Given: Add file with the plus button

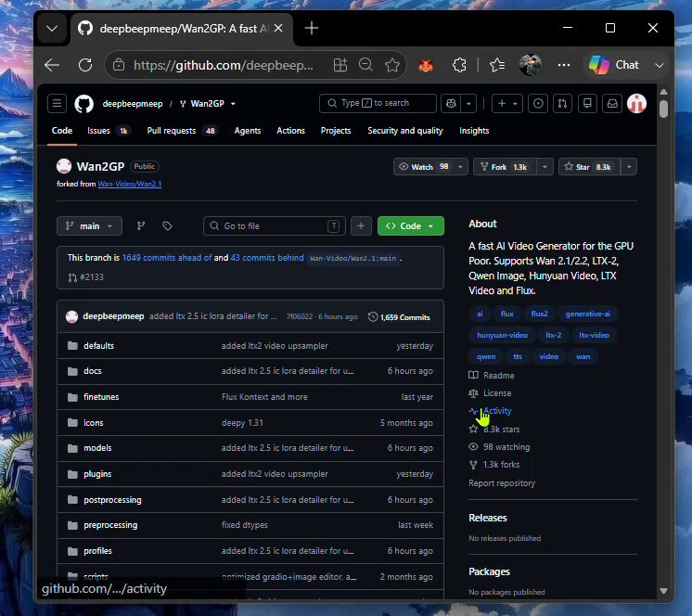Looking at the screenshot, I should coord(361,226).
